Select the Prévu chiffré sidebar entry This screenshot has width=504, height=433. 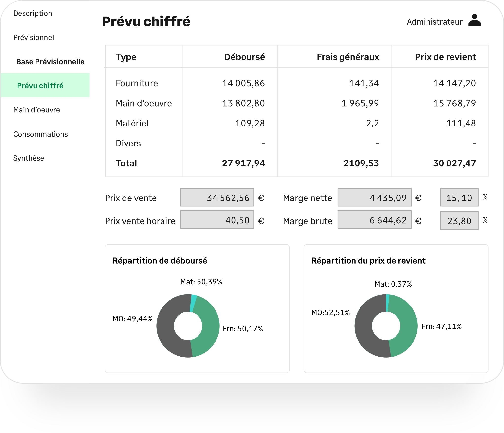40,86
